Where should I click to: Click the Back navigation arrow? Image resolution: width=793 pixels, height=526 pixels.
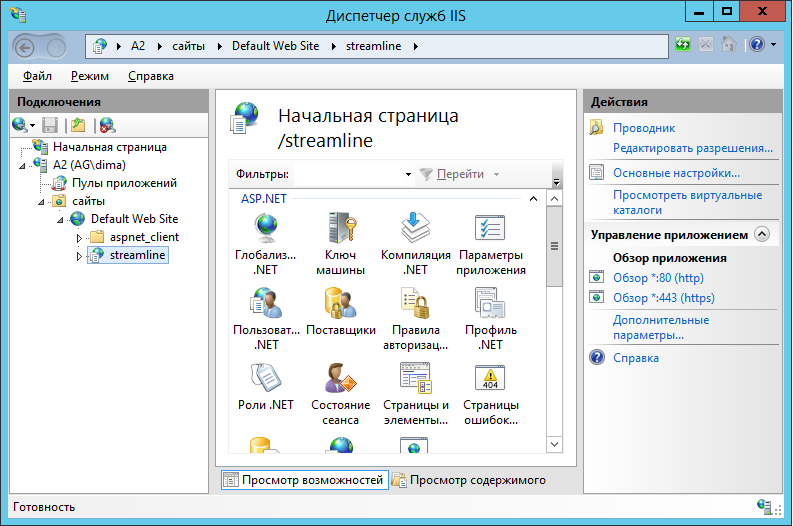(24, 48)
